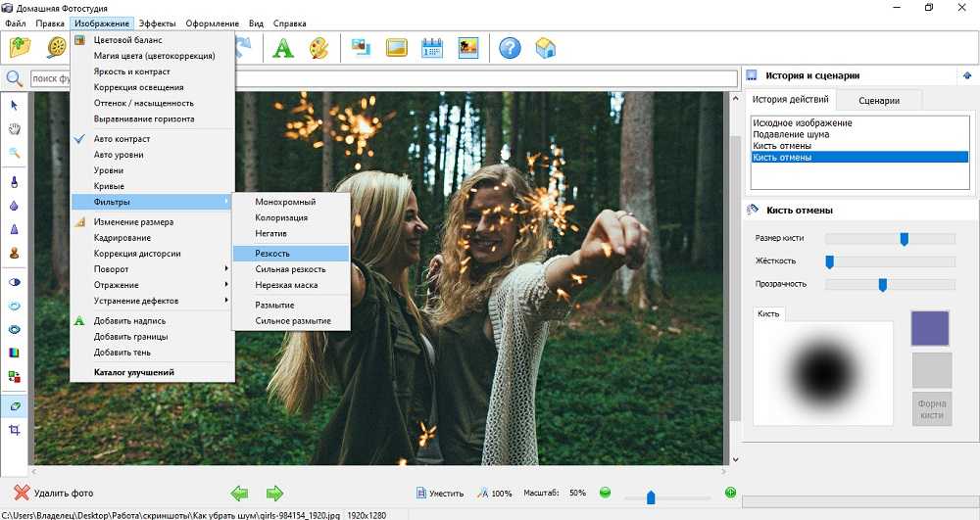Click the green letter A text tool icon

click(x=283, y=47)
